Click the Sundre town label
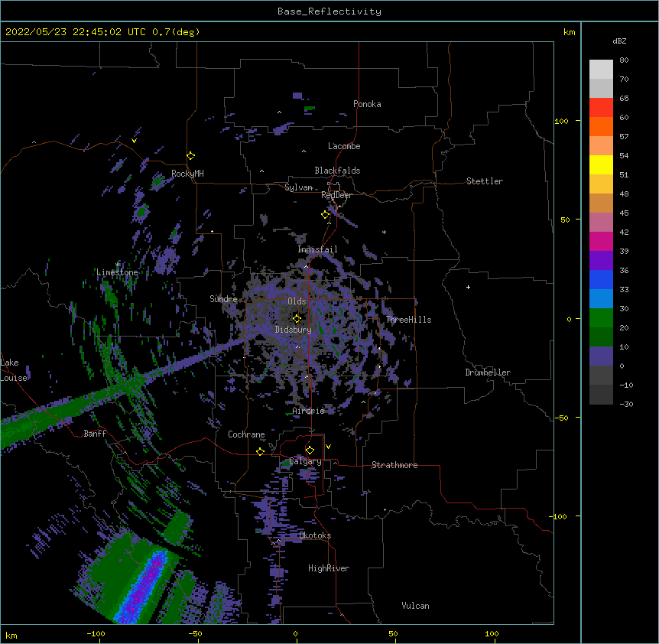659x644 pixels. pos(223,299)
